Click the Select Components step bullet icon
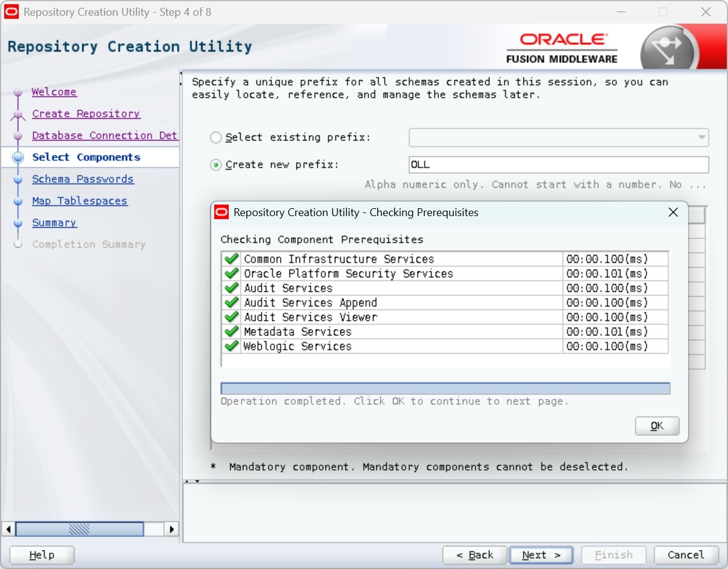728x569 pixels. pyautogui.click(x=18, y=157)
